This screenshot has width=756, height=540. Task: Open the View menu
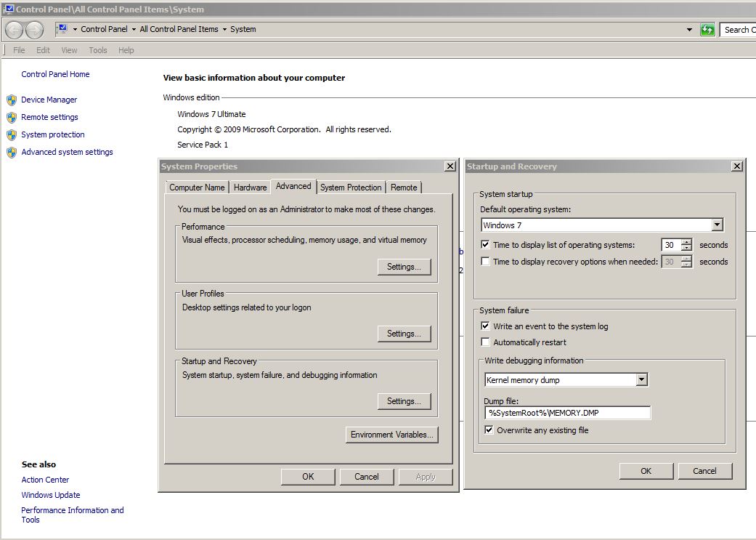[69, 50]
